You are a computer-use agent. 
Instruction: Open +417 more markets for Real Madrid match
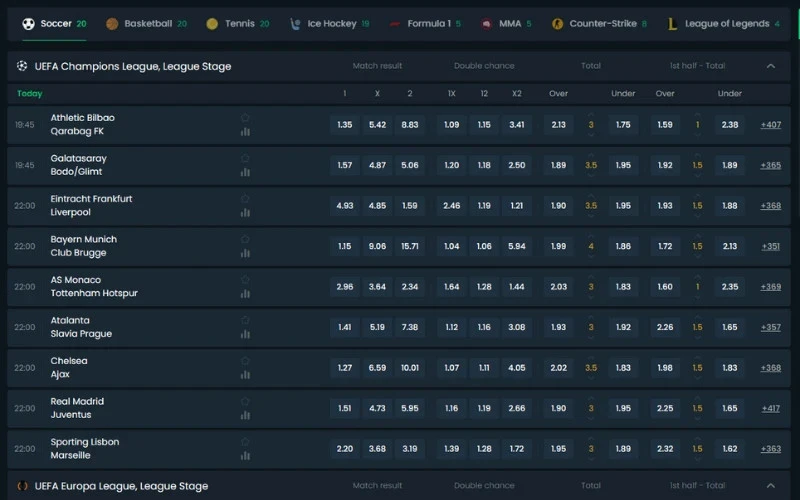click(x=770, y=408)
